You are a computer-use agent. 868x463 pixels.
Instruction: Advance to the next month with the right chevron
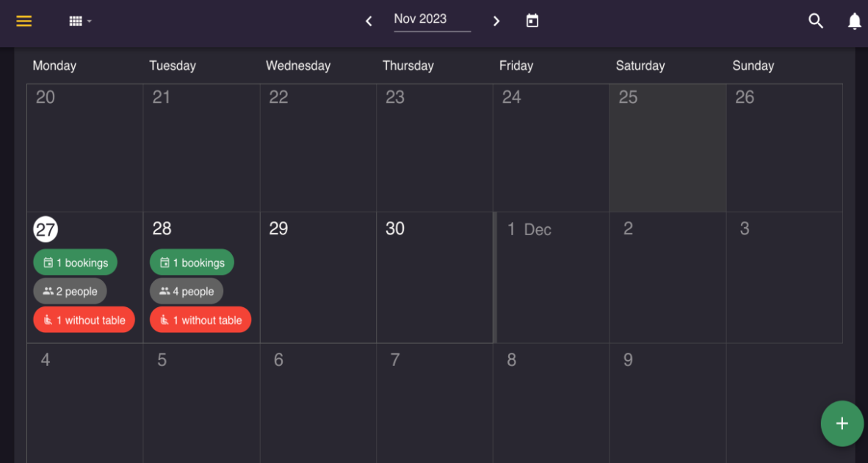coord(496,21)
